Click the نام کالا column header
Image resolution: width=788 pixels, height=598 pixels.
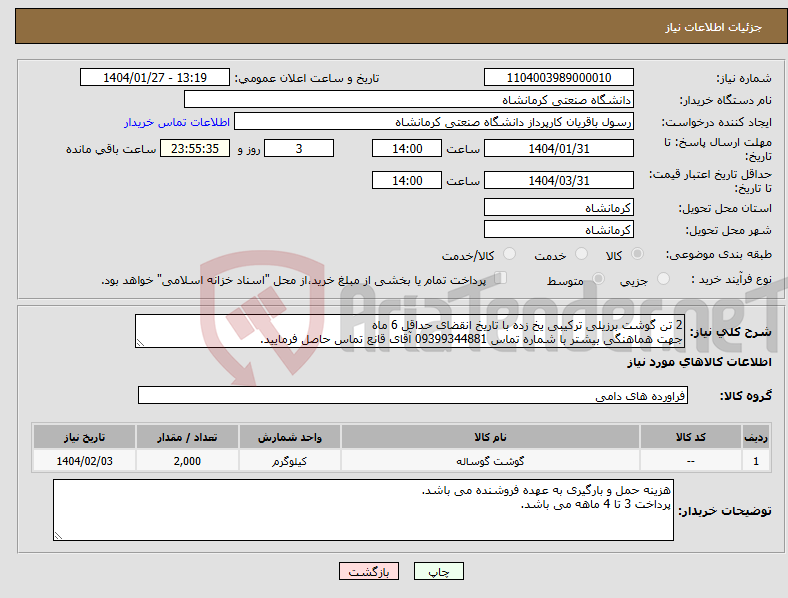(x=490, y=437)
